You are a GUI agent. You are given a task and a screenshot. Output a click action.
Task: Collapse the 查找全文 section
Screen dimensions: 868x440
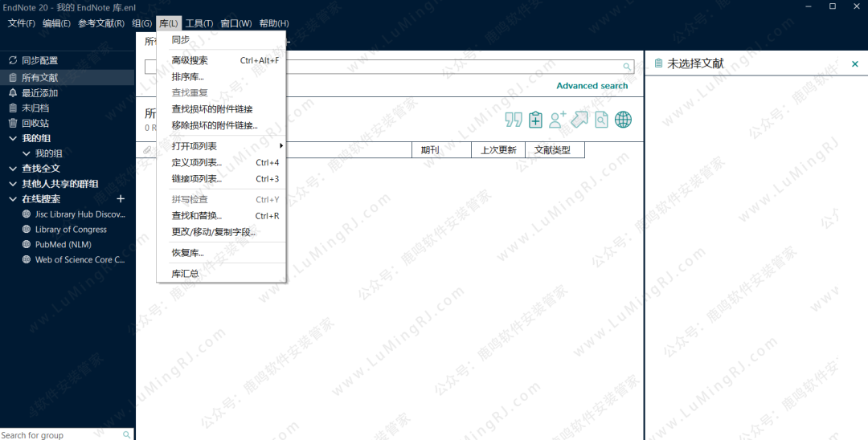pyautogui.click(x=13, y=169)
